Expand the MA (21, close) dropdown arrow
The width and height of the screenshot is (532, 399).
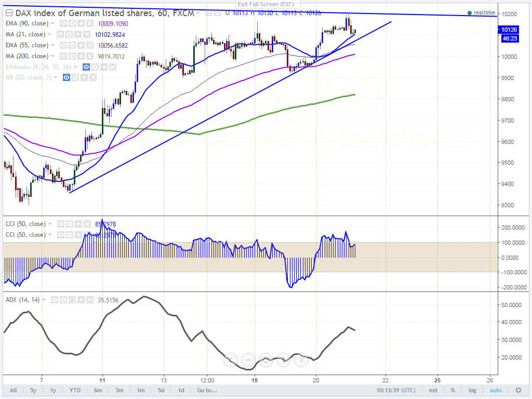(49, 34)
